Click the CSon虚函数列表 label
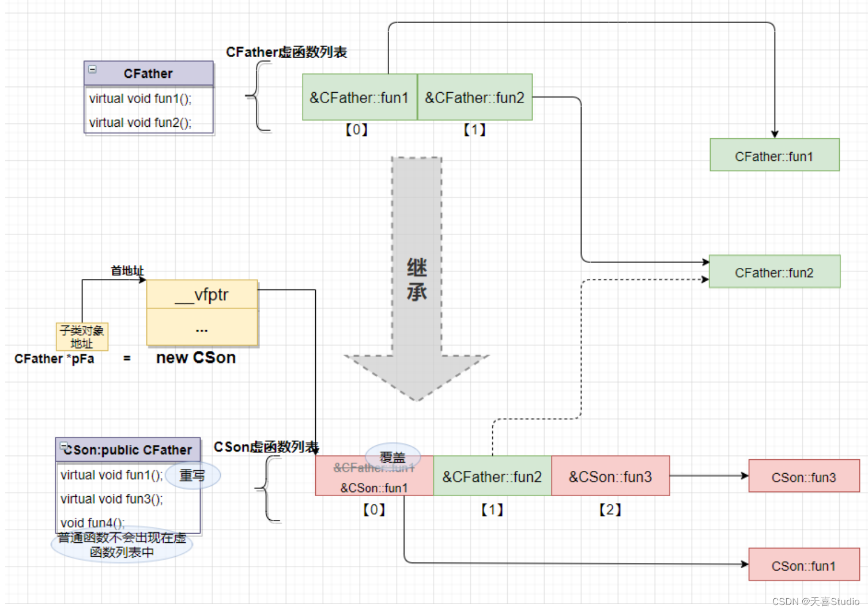The height and width of the screenshot is (612, 868). pyautogui.click(x=266, y=447)
